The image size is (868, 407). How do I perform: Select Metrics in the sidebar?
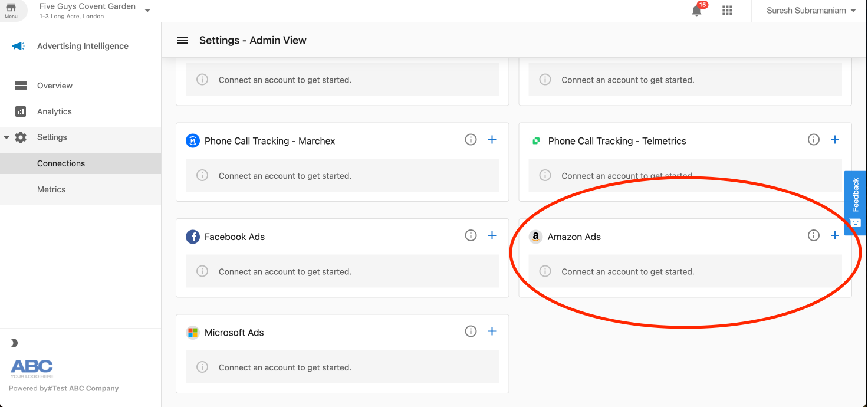pos(51,189)
